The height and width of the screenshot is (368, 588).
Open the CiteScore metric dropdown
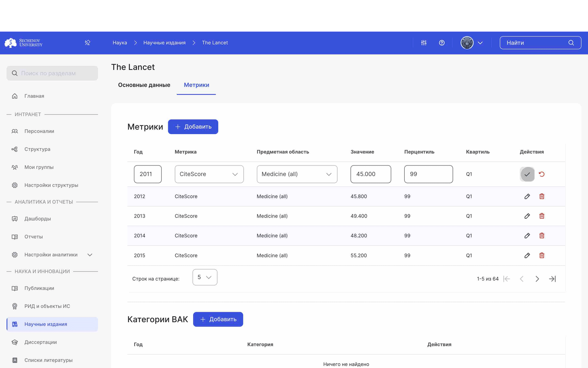[x=209, y=174]
